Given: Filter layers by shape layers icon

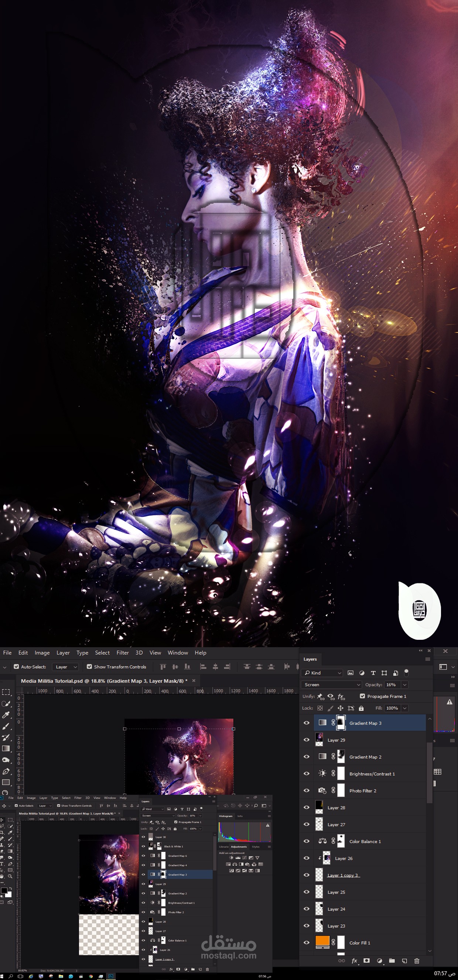Looking at the screenshot, I should 384,673.
